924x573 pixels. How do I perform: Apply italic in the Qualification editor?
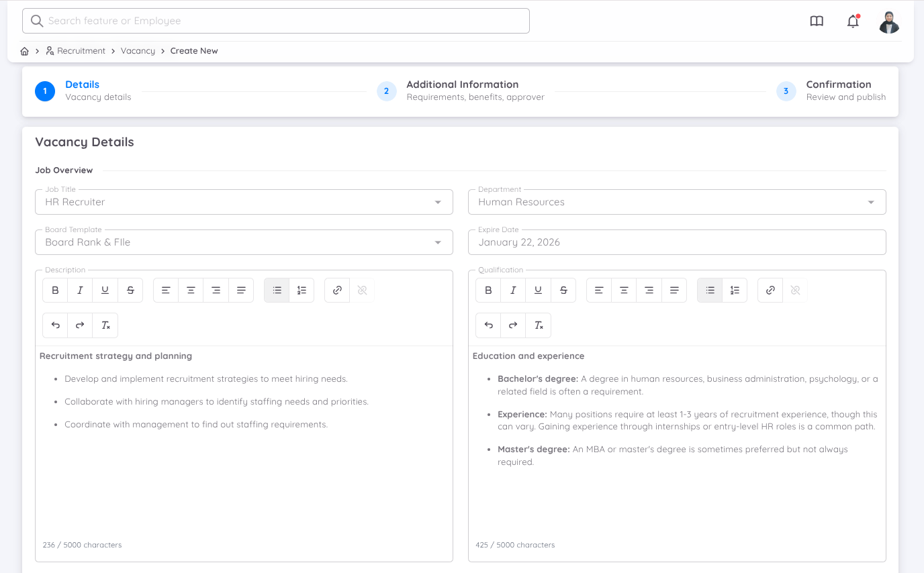[x=513, y=291]
